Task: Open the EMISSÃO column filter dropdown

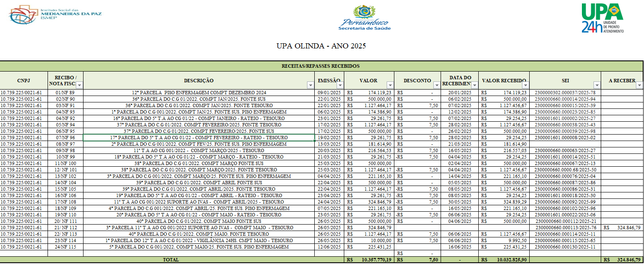Action: [x=340, y=85]
